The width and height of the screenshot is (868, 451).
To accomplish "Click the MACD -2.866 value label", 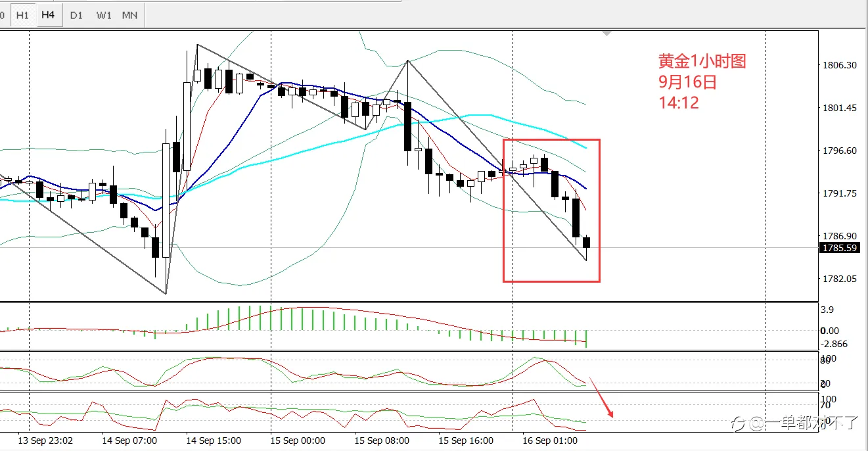I will 834,344.
